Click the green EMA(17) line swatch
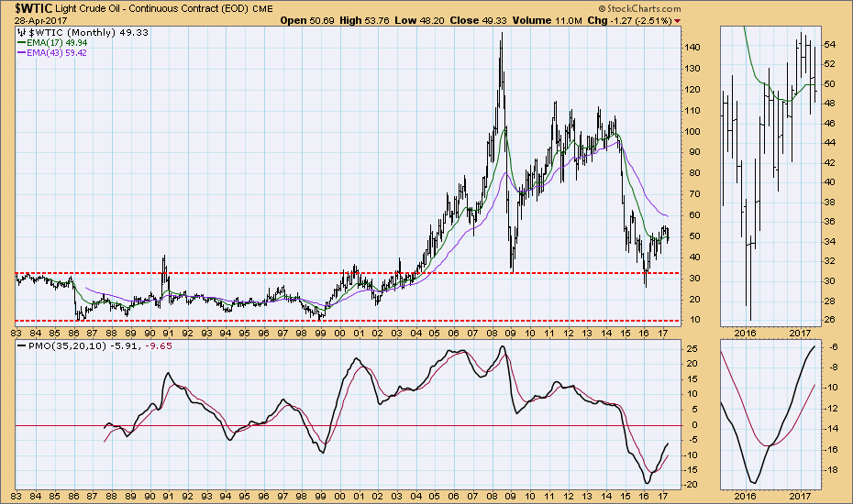 point(22,43)
